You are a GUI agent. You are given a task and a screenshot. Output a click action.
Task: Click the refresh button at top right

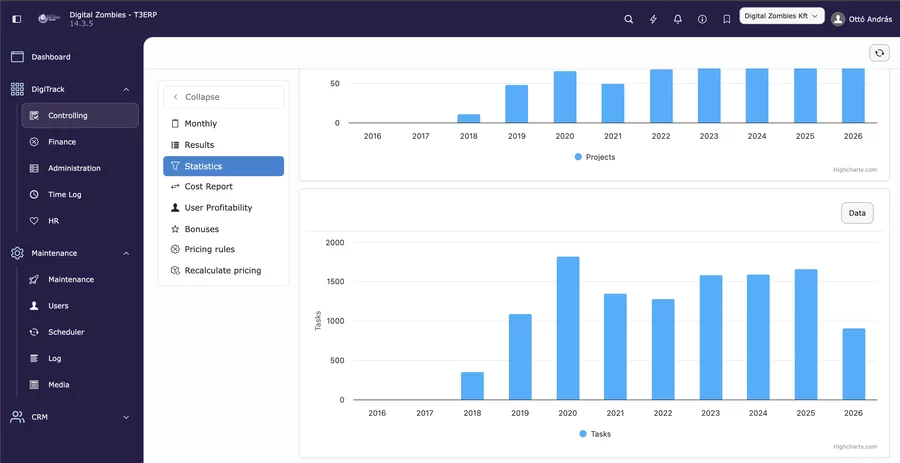879,53
